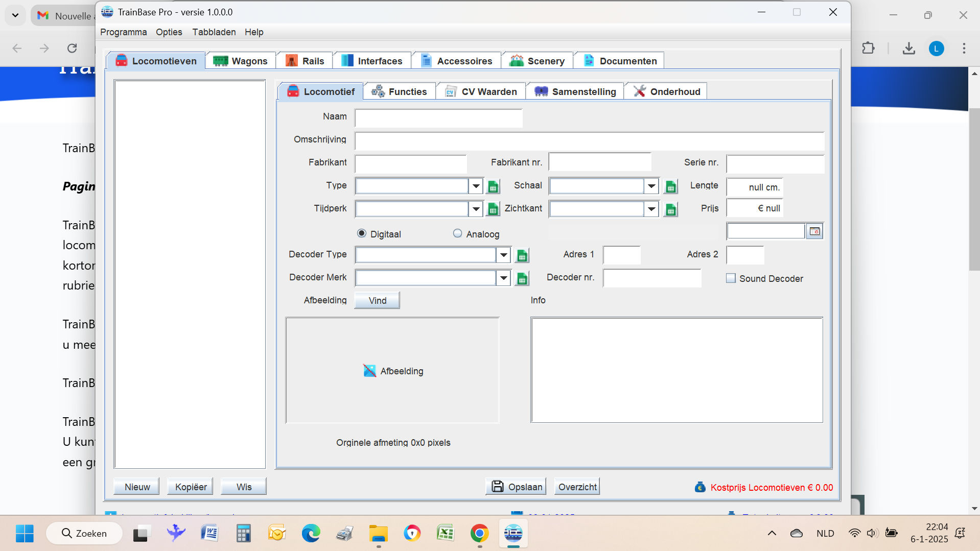Open the calendar date picker icon

coord(814,231)
